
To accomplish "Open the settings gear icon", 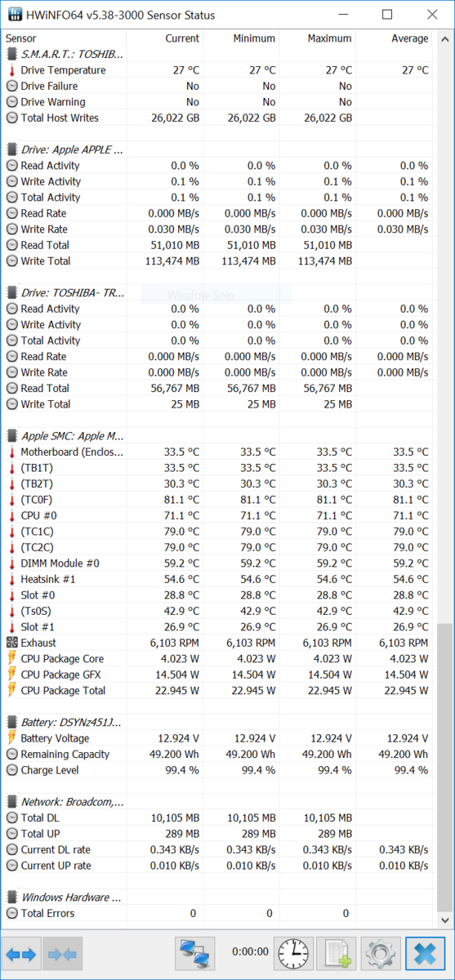I will tap(381, 953).
